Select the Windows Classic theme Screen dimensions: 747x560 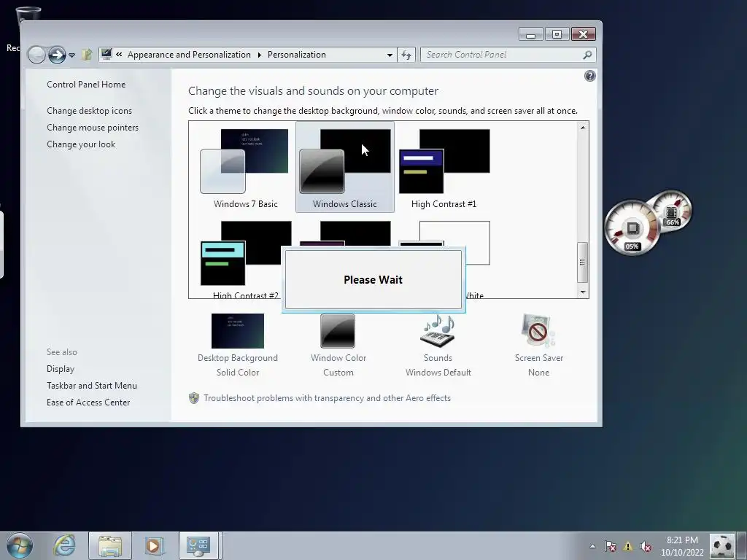coord(345,167)
